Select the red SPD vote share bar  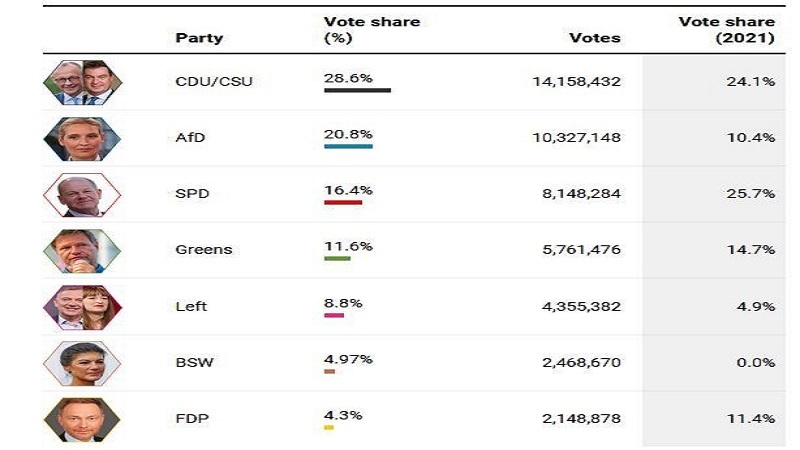[x=343, y=203]
